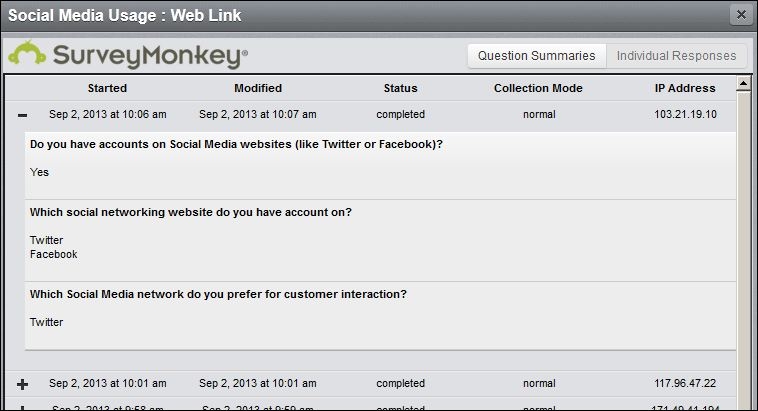Click the Modified column header
The height and width of the screenshot is (411, 758).
258,88
